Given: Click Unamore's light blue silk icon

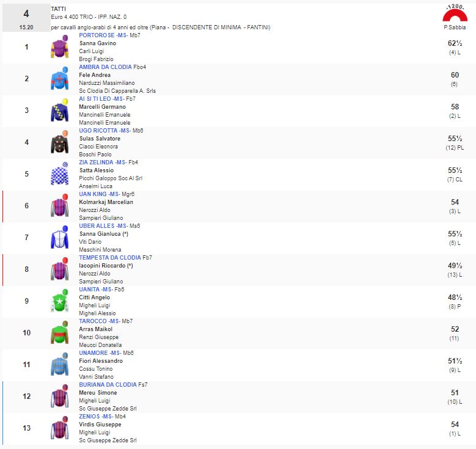Looking at the screenshot, I should point(59,365).
